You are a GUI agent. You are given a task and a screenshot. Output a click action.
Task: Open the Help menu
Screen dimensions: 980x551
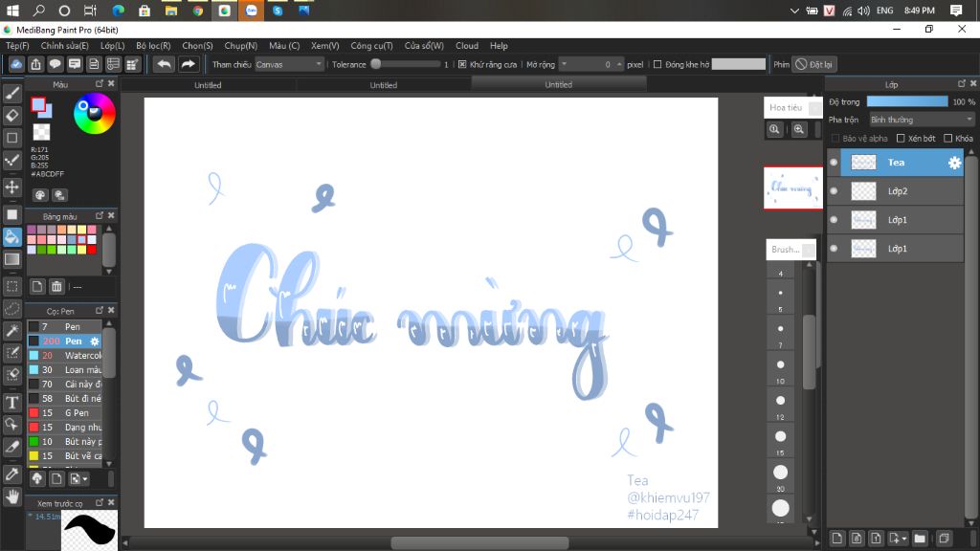click(x=499, y=46)
